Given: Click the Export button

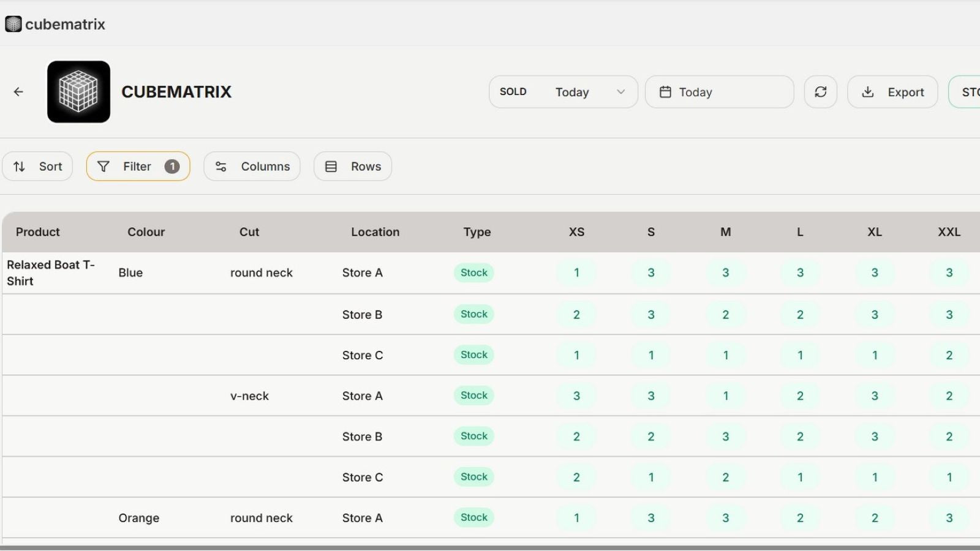Looking at the screenshot, I should (x=892, y=92).
